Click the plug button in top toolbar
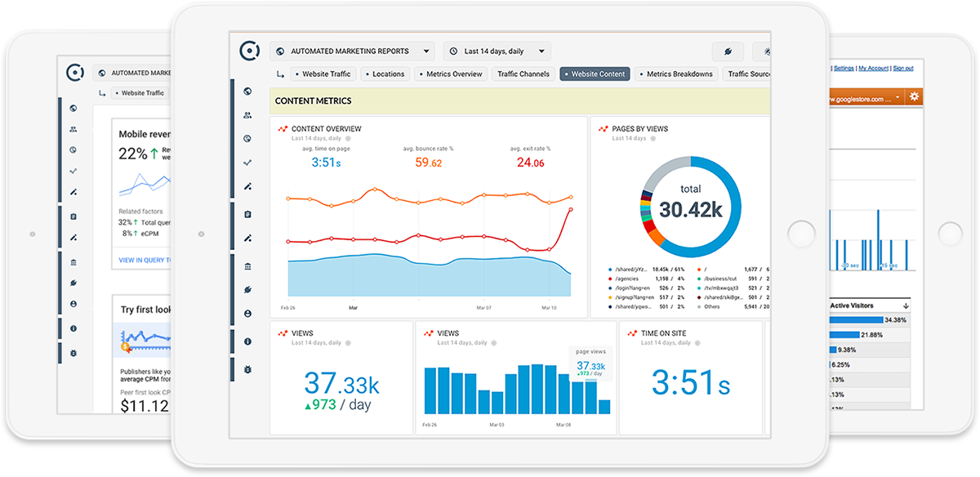This screenshot has height=477, width=980. 727,51
